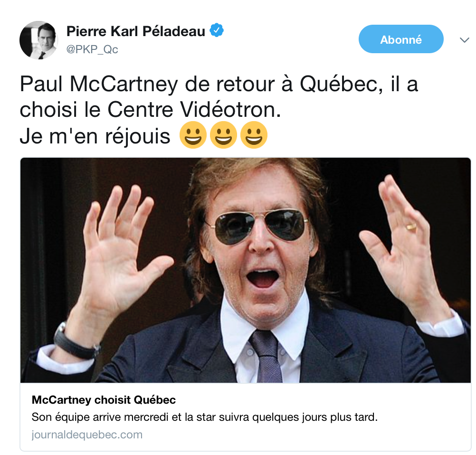This screenshot has height=455, width=476.
Task: Click the link card text area
Action: coord(246,417)
